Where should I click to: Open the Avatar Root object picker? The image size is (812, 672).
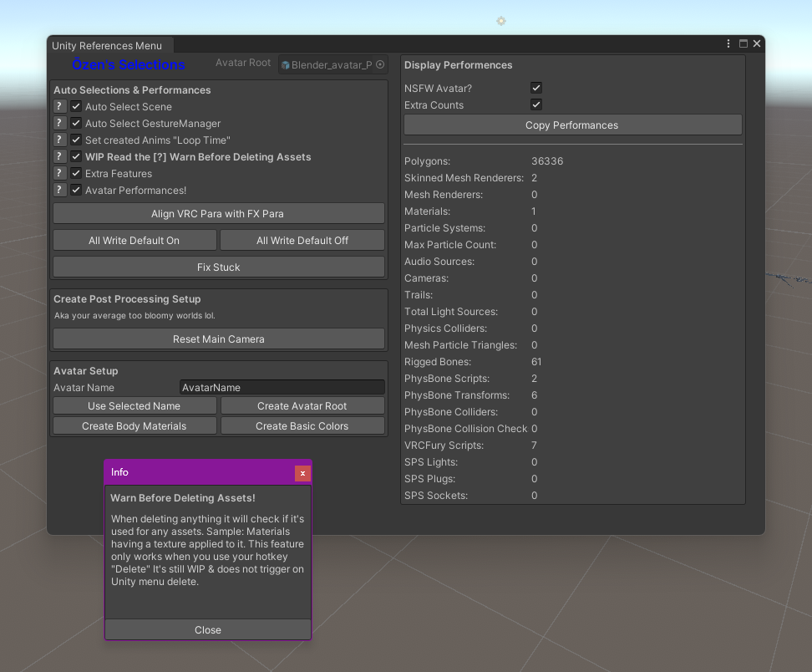[x=380, y=65]
